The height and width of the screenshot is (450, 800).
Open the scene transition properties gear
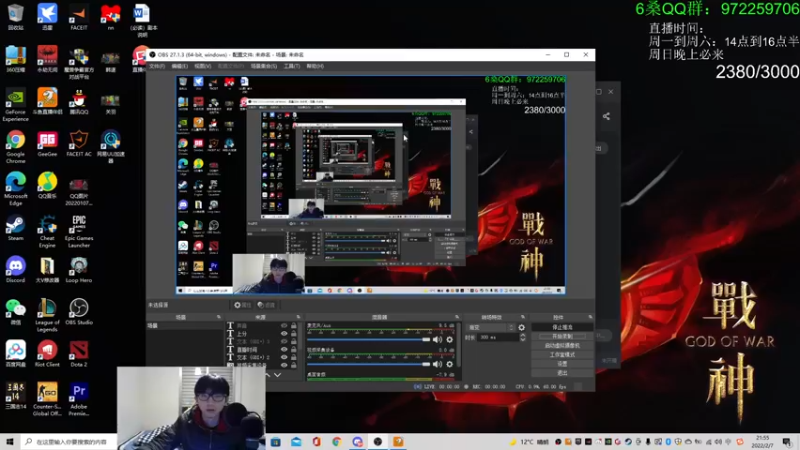coord(521,328)
